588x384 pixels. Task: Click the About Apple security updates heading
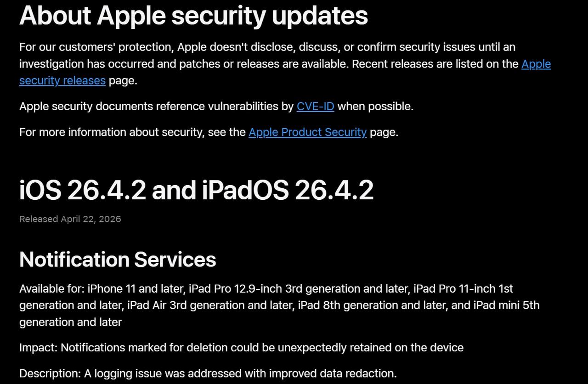click(193, 15)
